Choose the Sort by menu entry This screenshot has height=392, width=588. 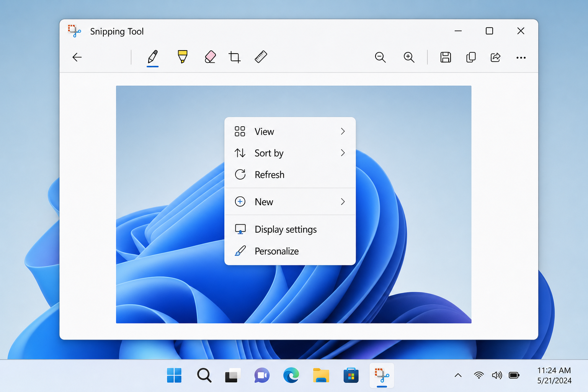290,153
